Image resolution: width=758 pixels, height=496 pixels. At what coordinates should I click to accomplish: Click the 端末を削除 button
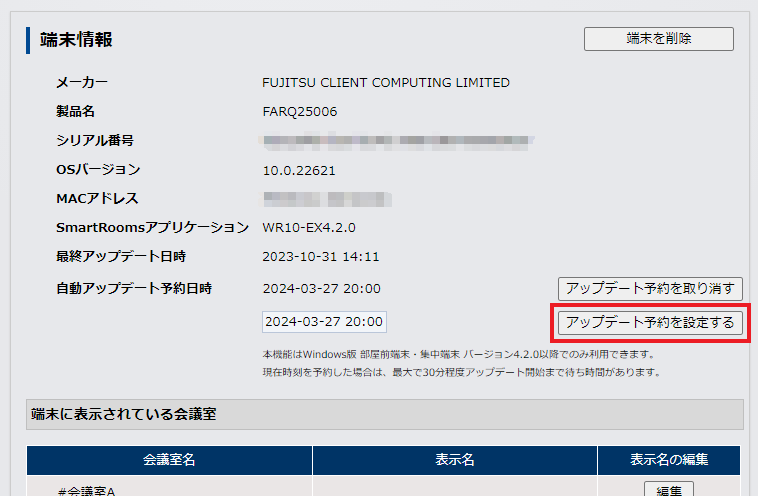[658, 39]
